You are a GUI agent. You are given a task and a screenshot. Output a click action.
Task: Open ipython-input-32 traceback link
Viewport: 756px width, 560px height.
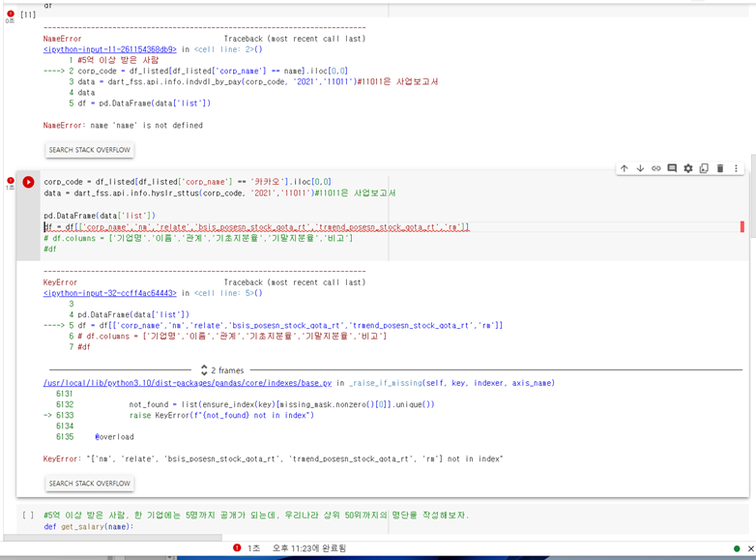110,293
